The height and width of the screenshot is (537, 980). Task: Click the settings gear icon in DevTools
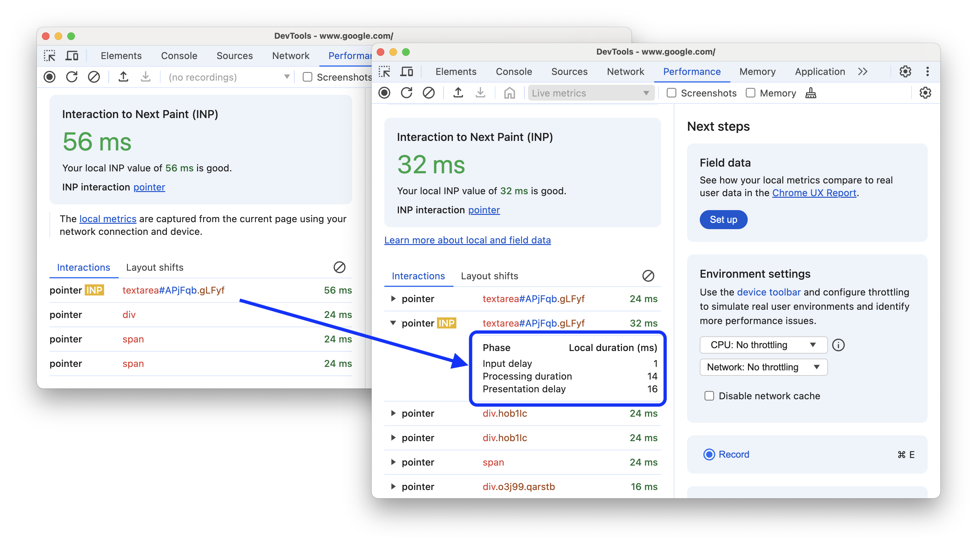(905, 71)
